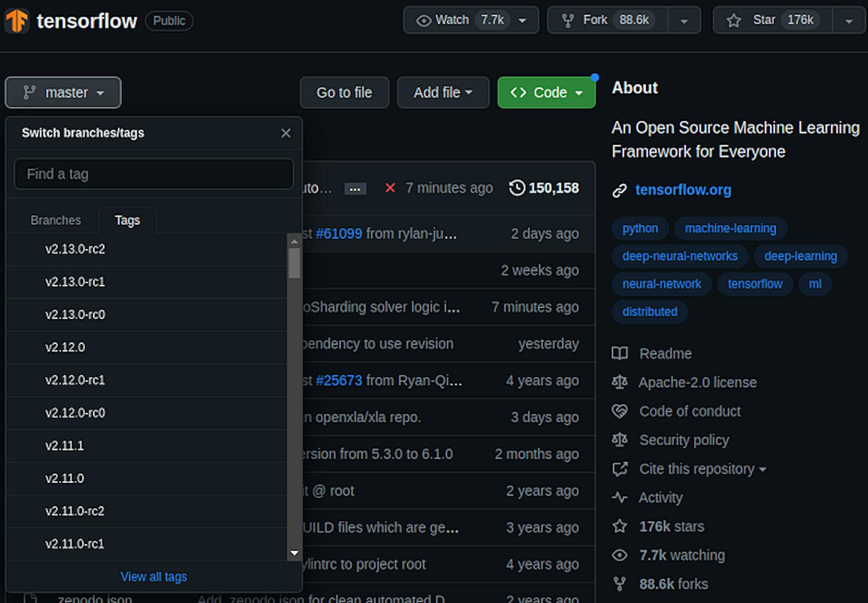Screen dimensions: 868x603
Task: Open Fork options dropdown arrow
Action: pyautogui.click(x=684, y=21)
